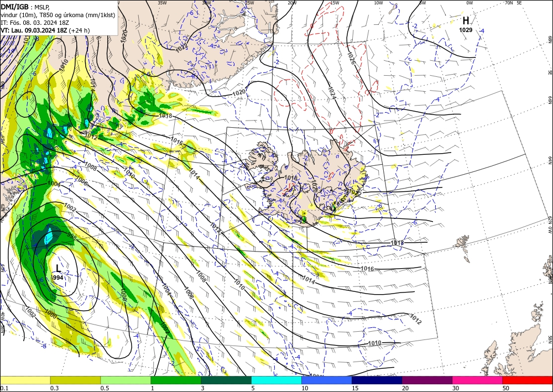The width and height of the screenshot is (553, 392).
Task: Click the "1024" isobar label
Action: [x=332, y=93]
